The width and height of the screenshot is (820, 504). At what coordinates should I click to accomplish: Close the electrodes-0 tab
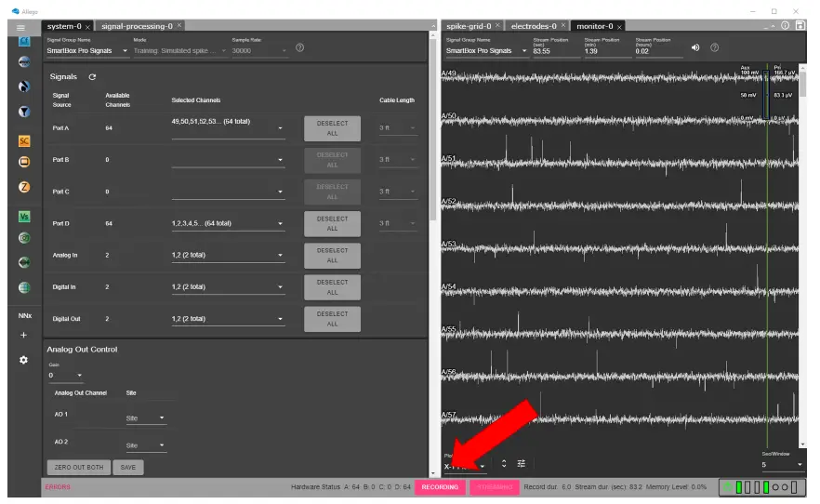point(563,25)
